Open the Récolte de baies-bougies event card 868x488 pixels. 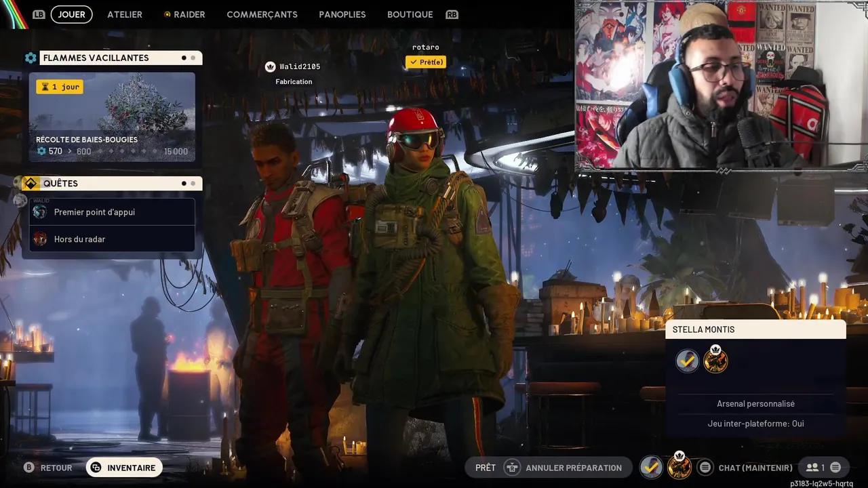(112, 117)
